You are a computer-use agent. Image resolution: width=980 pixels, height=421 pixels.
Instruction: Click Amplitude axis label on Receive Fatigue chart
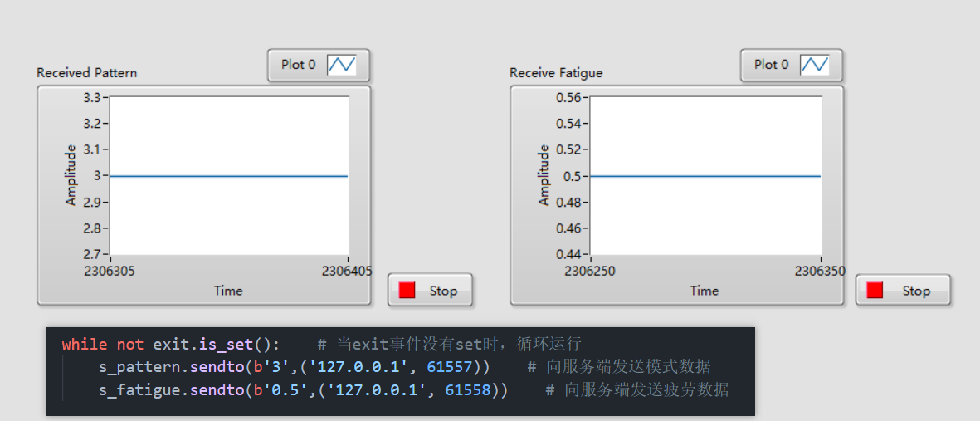[x=544, y=175]
